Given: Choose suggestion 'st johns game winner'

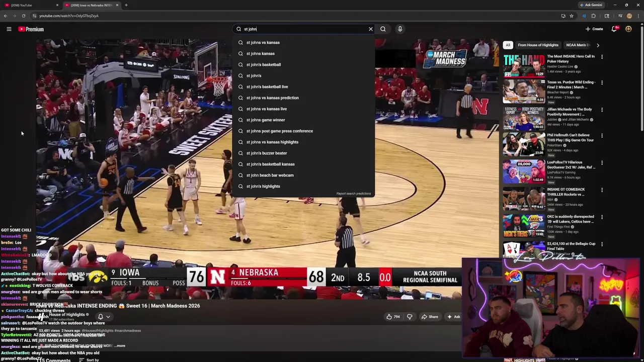Looking at the screenshot, I should (304, 120).
